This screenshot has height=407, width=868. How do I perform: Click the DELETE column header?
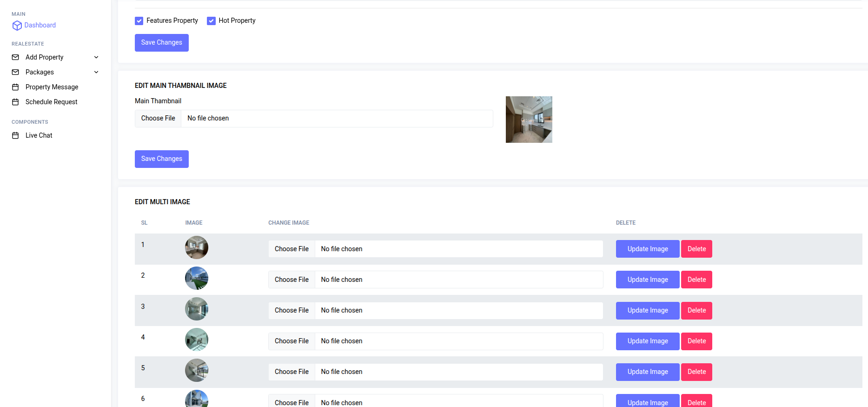(x=626, y=223)
